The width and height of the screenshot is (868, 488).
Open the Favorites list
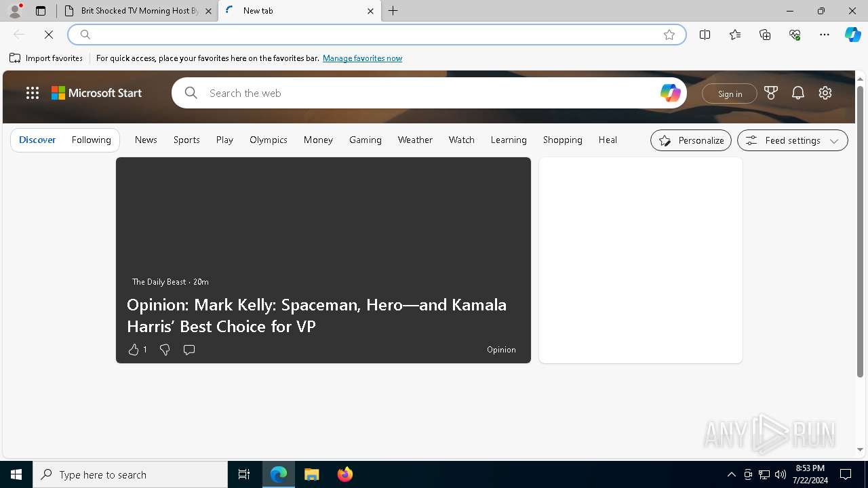tap(735, 35)
